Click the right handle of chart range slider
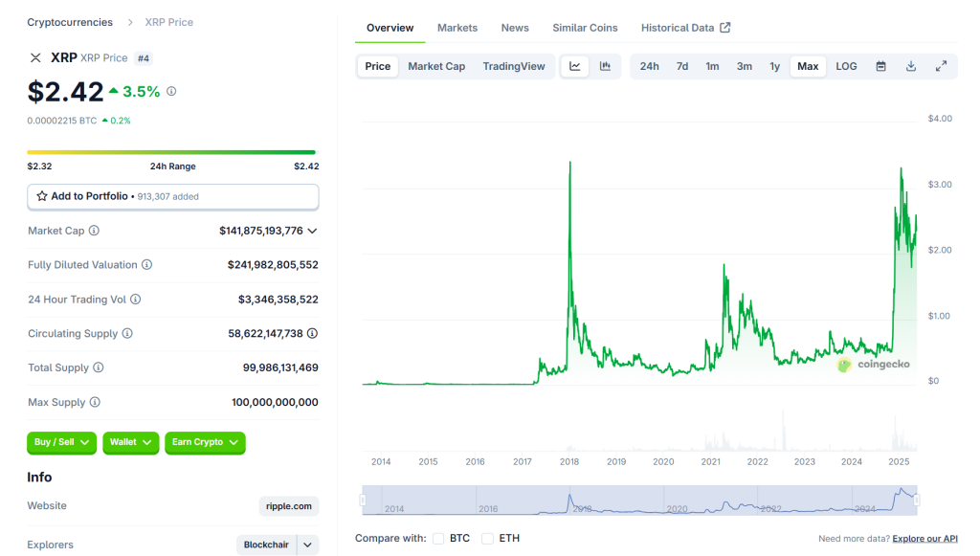Image resolution: width=980 pixels, height=556 pixels. (917, 500)
